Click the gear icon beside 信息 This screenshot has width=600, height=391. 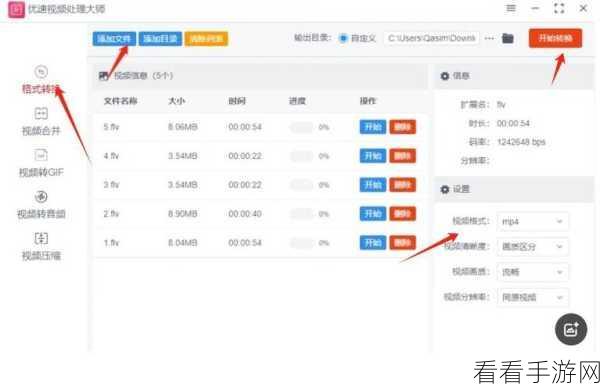tap(445, 76)
